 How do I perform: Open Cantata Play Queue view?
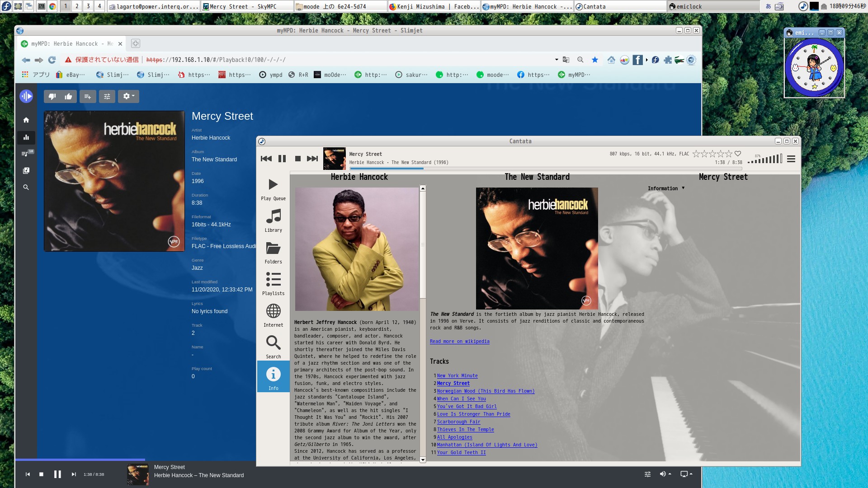(x=273, y=189)
